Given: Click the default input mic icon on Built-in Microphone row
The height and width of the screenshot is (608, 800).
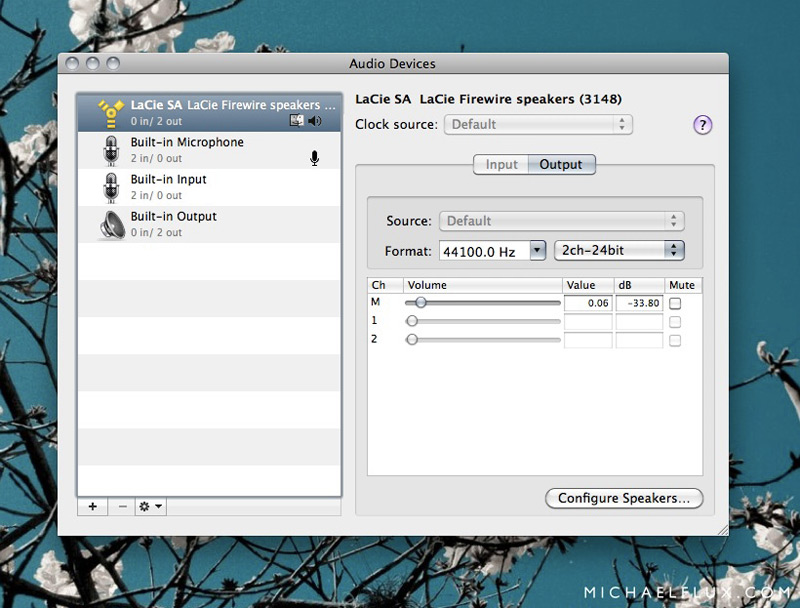Looking at the screenshot, I should pos(314,158).
